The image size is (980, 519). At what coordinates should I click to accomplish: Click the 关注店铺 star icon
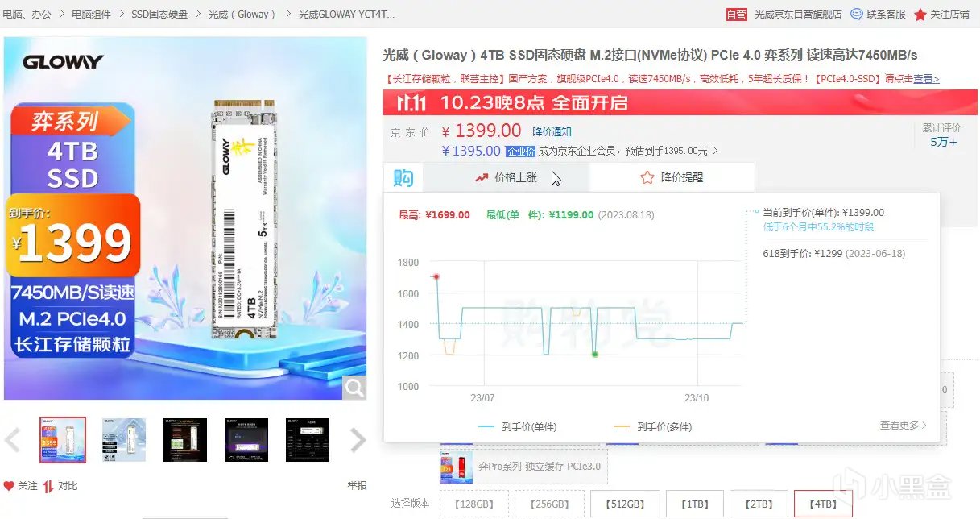tap(920, 15)
